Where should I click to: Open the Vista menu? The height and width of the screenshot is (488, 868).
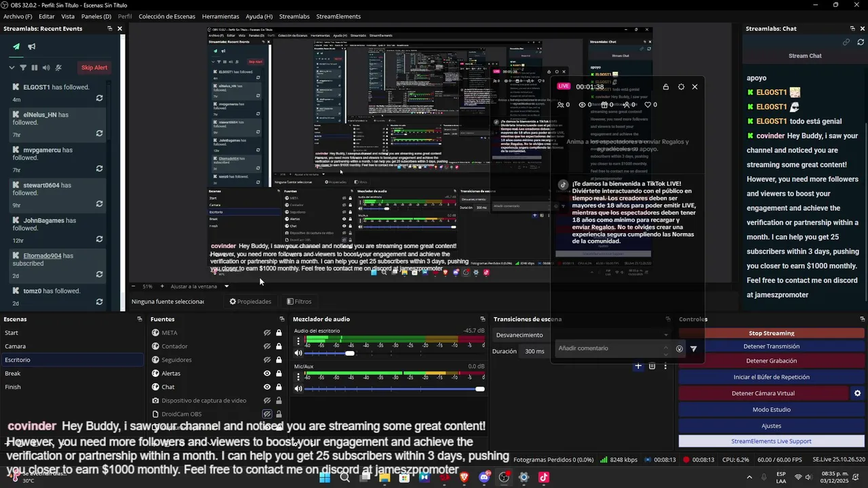tap(68, 16)
